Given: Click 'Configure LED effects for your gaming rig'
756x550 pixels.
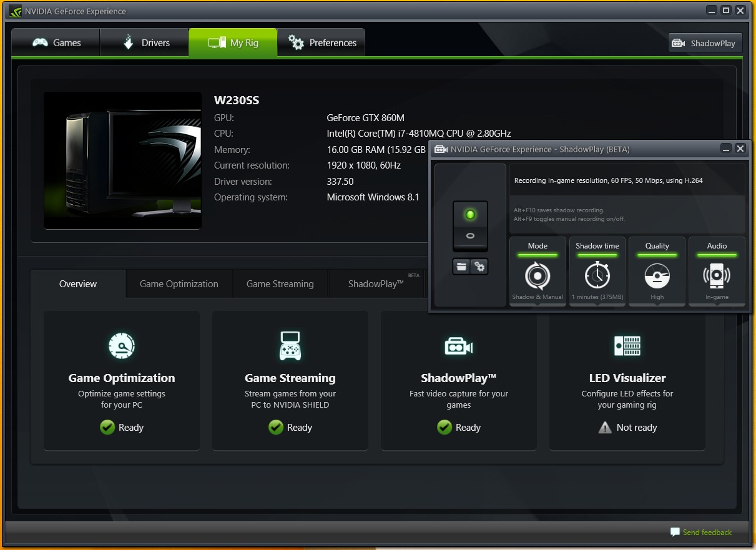Looking at the screenshot, I should (x=627, y=400).
